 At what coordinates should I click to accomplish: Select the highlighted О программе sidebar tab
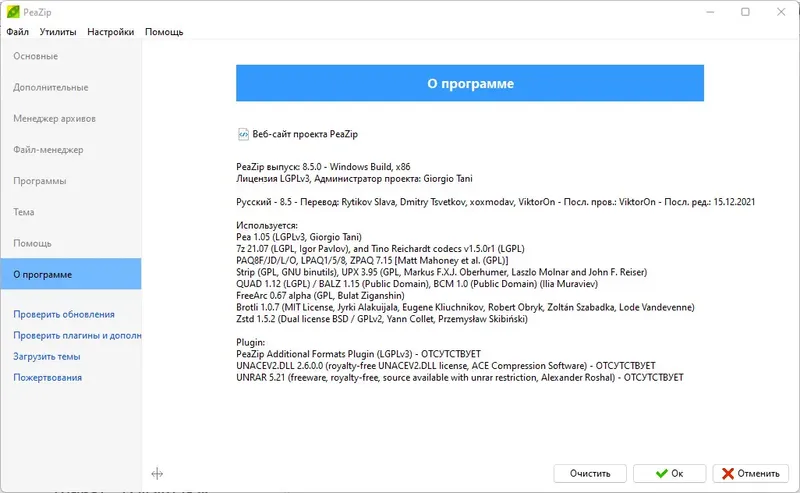pos(71,274)
